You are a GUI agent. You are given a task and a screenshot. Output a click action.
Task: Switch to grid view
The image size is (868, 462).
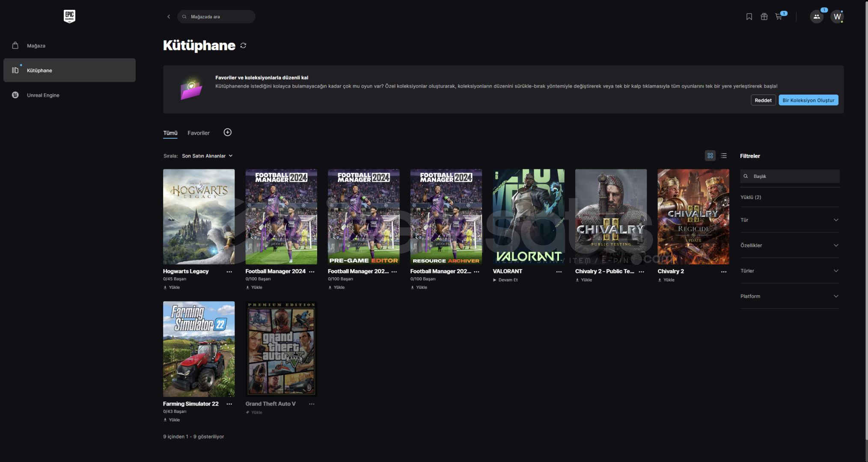pyautogui.click(x=710, y=156)
